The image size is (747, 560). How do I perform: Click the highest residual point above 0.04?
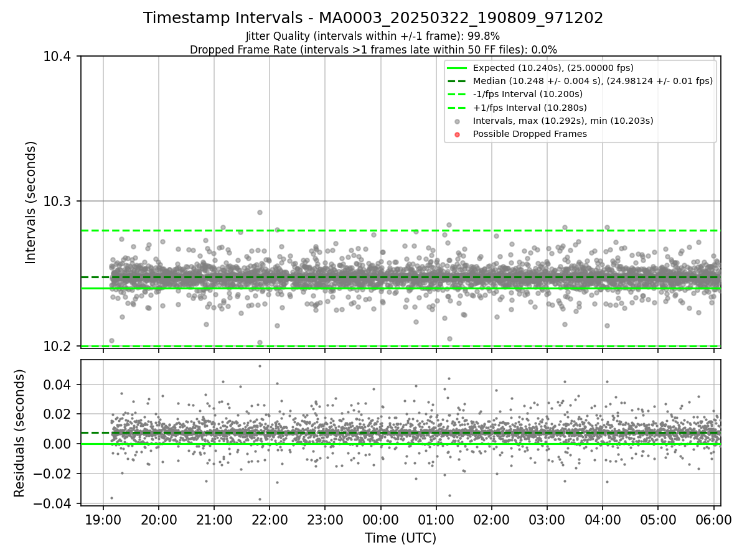260,366
